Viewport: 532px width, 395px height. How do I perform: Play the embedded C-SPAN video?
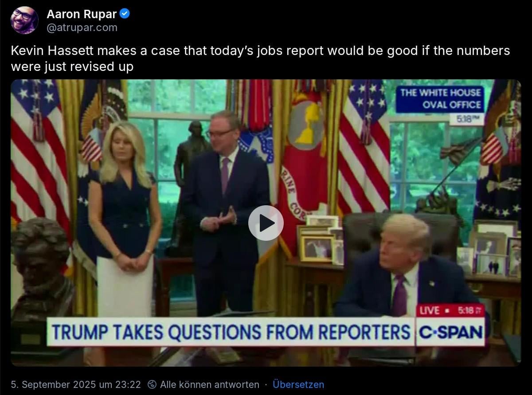tap(266, 223)
